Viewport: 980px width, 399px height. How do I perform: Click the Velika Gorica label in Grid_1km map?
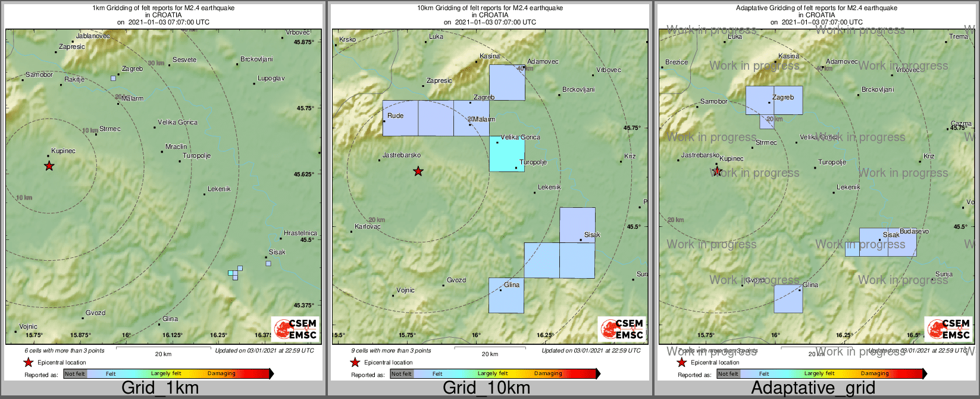point(177,122)
